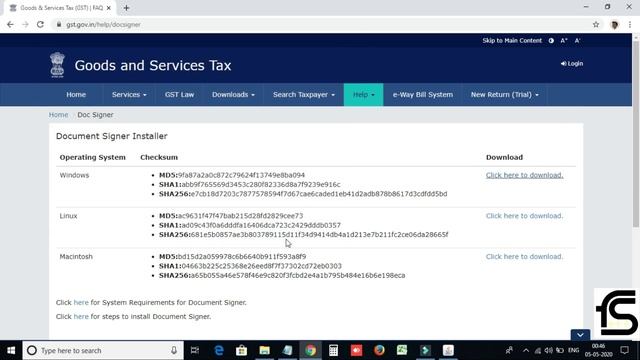Close the GST FAQ tab
The image size is (640, 360).
click(x=109, y=8)
